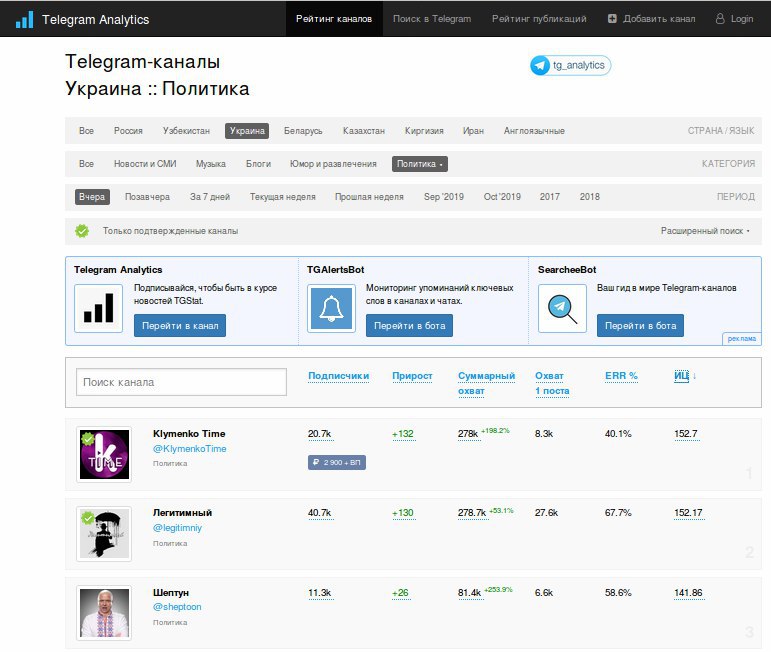771x652 pixels.
Task: Click the Telegram paper-plane icon in tg_analytics badge
Action: coord(540,65)
